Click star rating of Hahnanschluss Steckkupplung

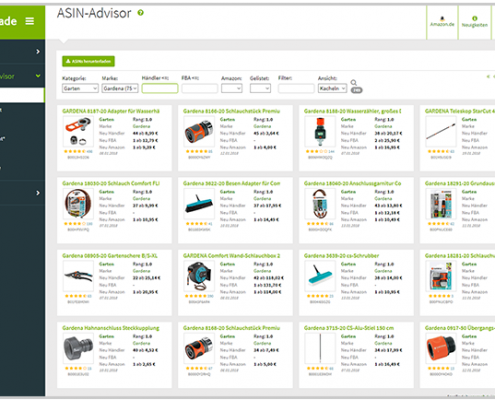[75, 368]
